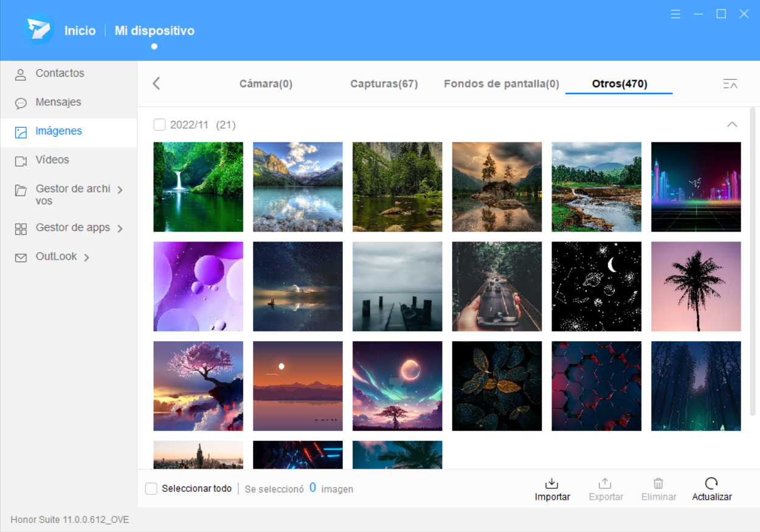Switch to the Capturas(67) tab
The height and width of the screenshot is (532, 760).
tap(384, 84)
